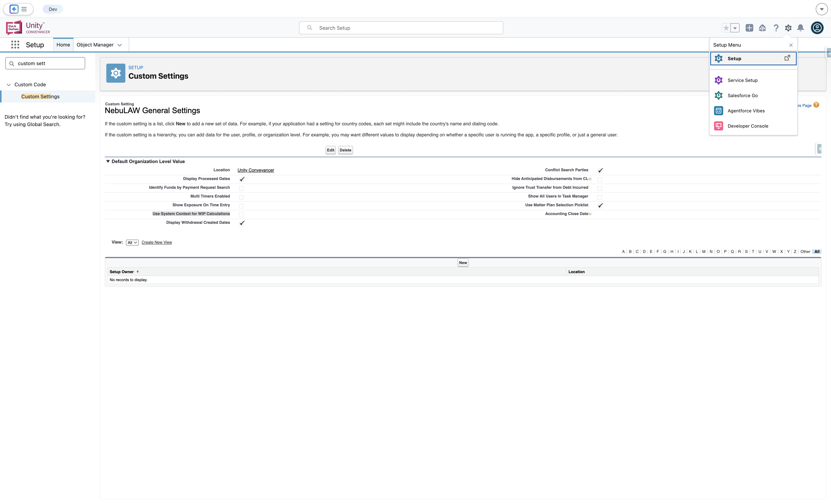Toggle Use Matter Plan Selection Picklist checkbox
The height and width of the screenshot is (504, 831).
tap(600, 205)
